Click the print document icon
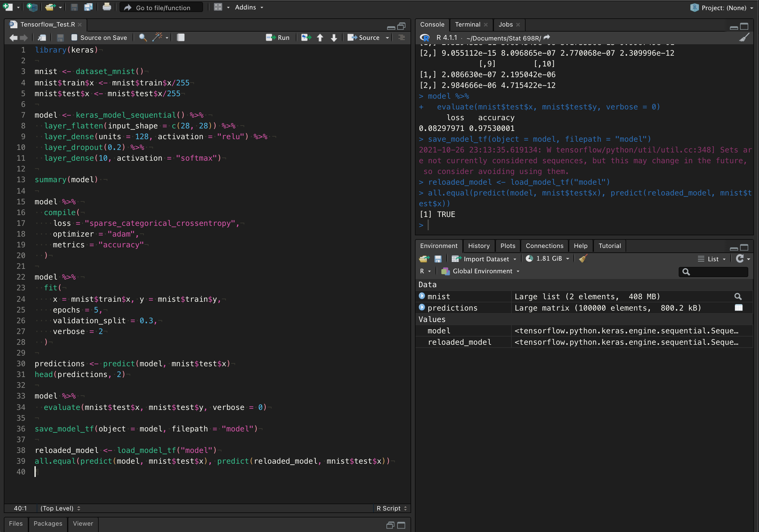Image resolution: width=759 pixels, height=532 pixels. tap(107, 7)
